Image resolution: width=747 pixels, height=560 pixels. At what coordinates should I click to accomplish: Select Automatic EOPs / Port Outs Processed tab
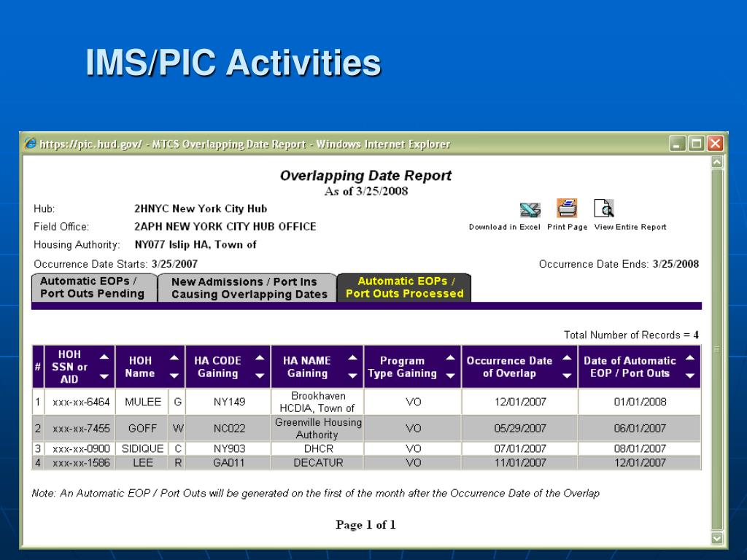coord(404,287)
